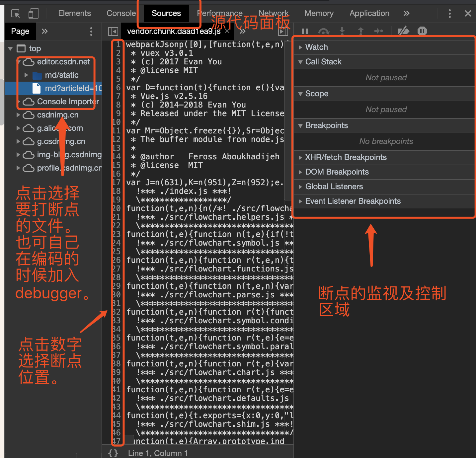Screen dimensions: 476x458
Task: Switch to the Console tab
Action: point(121,13)
